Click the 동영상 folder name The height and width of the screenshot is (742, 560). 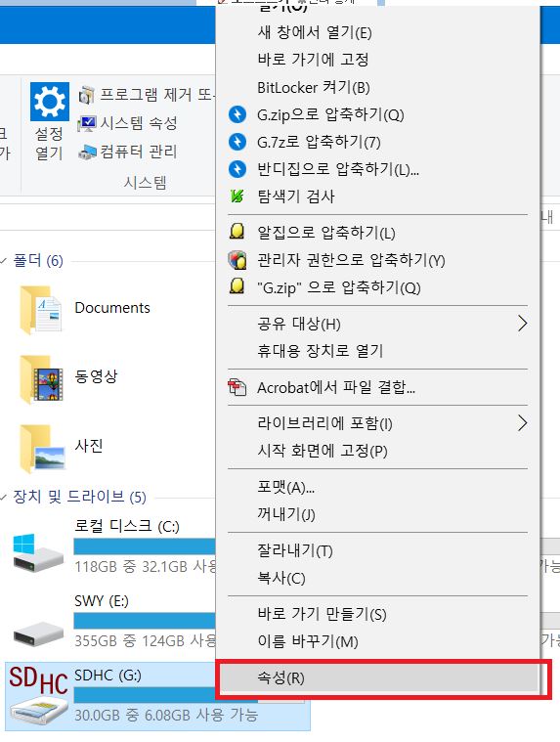pyautogui.click(x=96, y=376)
